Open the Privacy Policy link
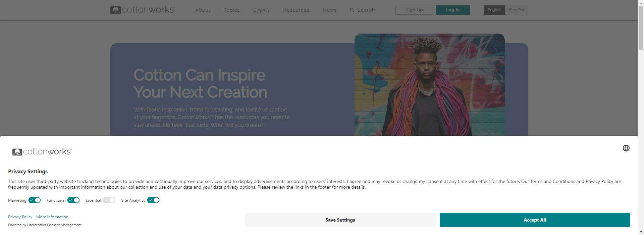The height and width of the screenshot is (235, 644). pyautogui.click(x=20, y=217)
